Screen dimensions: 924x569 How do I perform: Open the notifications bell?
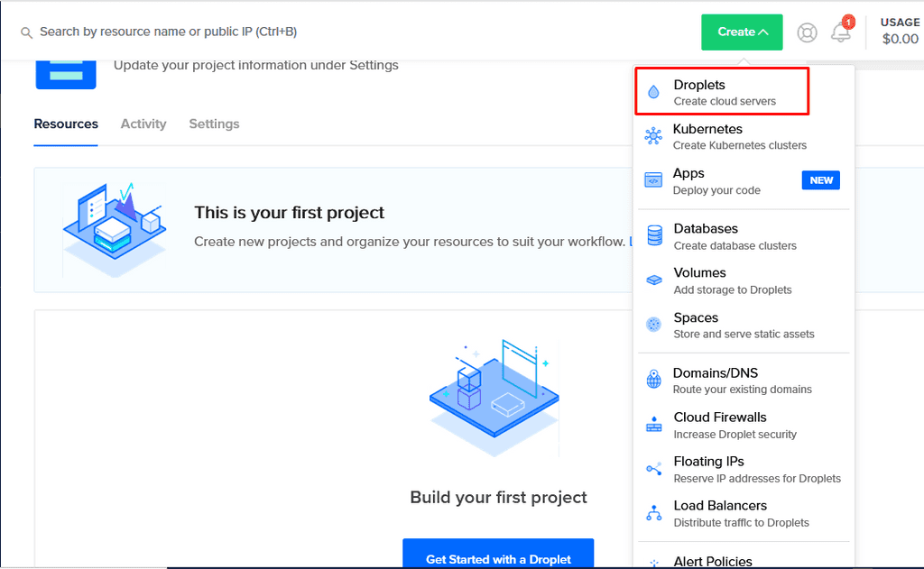click(841, 32)
